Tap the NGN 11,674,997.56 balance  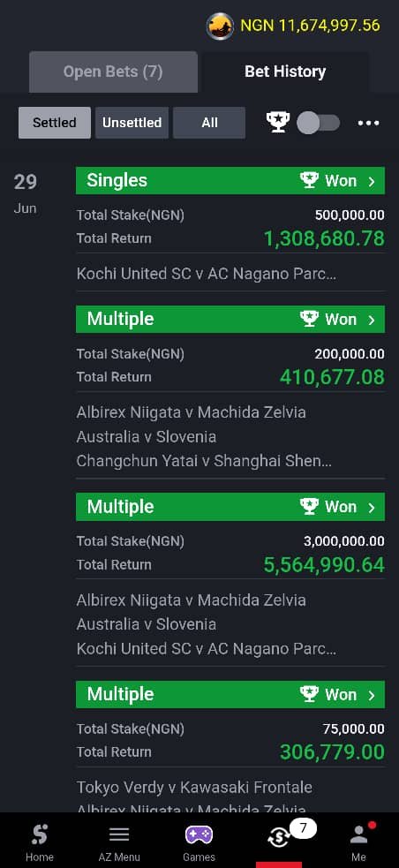pyautogui.click(x=310, y=26)
